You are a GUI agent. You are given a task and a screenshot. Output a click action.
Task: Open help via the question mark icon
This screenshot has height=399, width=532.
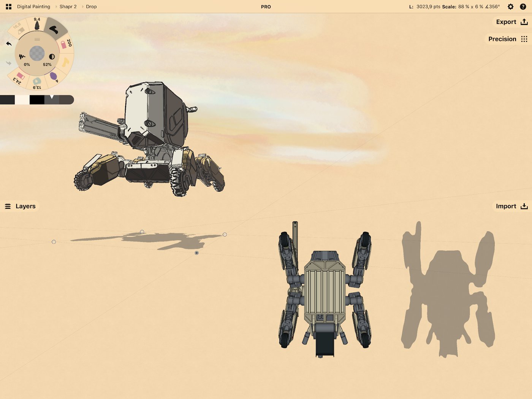tap(523, 7)
